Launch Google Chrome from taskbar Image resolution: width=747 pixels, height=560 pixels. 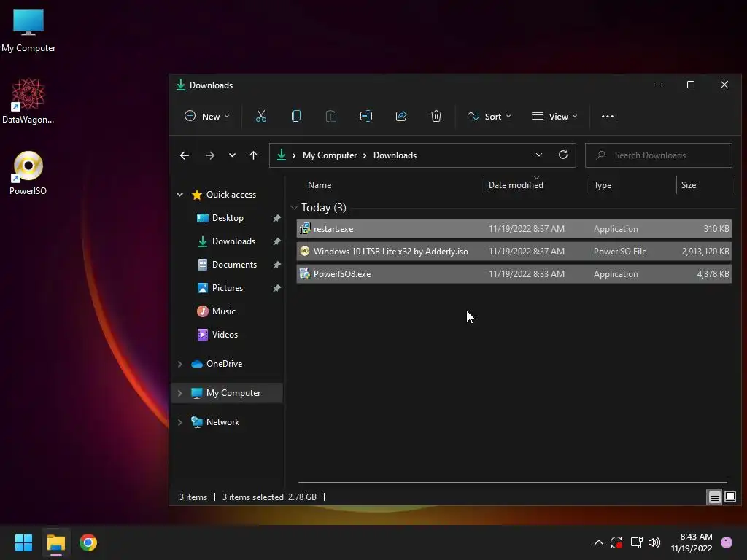(88, 542)
